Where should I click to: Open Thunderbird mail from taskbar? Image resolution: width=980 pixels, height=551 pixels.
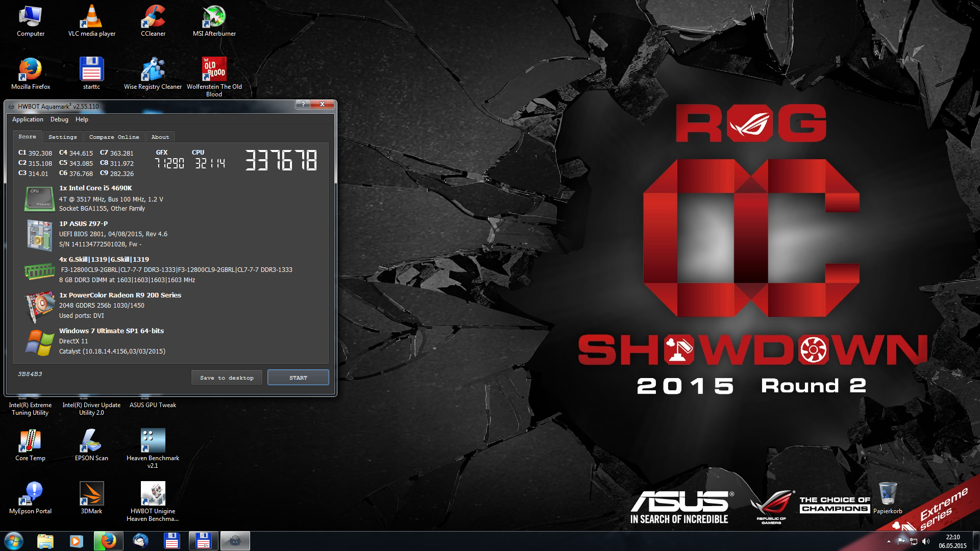coord(140,541)
